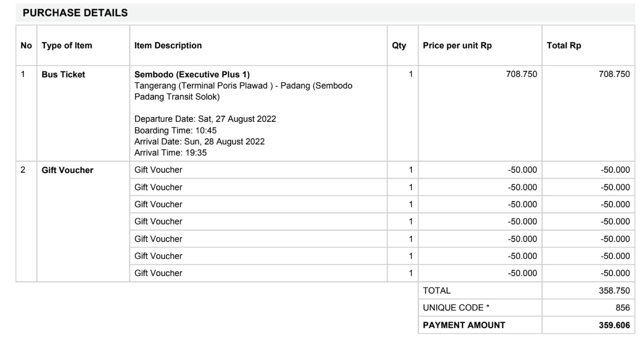This screenshot has height=355, width=644.
Task: Click Sembodo (Executive Plus 1) title
Action: (192, 75)
